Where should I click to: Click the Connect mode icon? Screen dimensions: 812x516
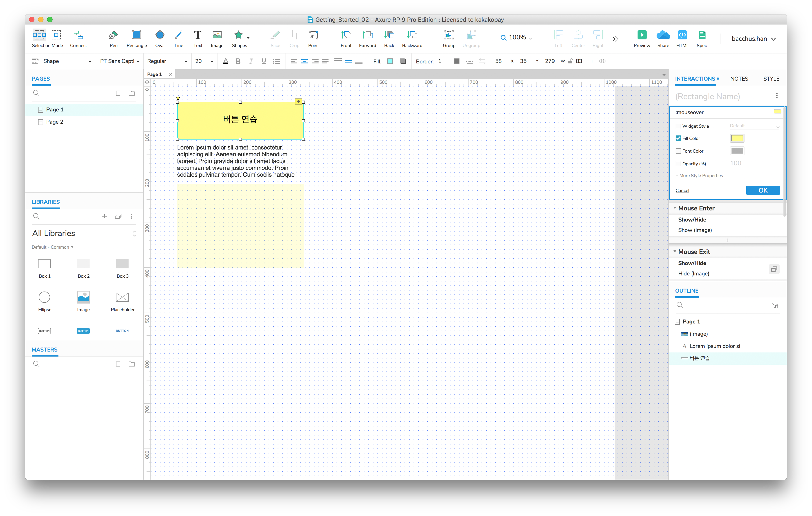click(x=78, y=35)
